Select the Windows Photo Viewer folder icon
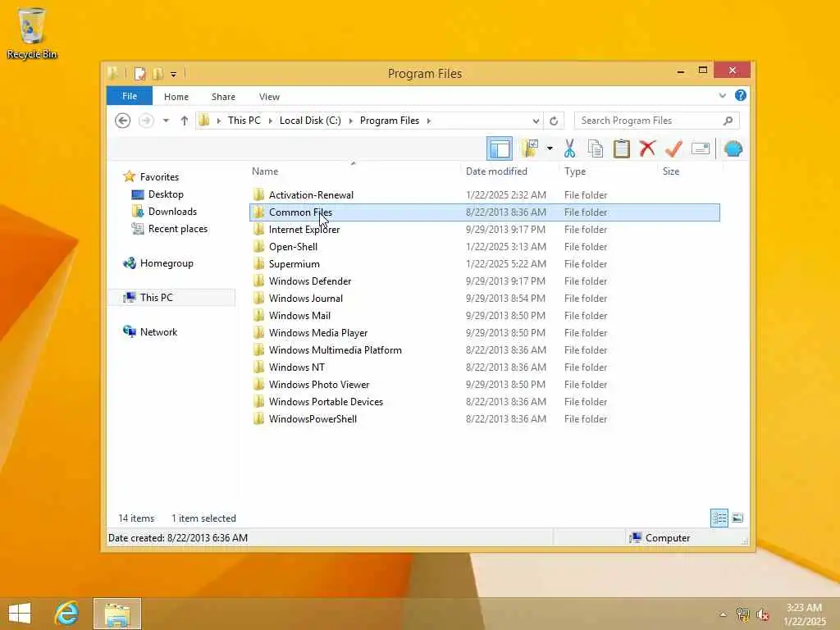This screenshot has width=840, height=630. click(x=258, y=384)
